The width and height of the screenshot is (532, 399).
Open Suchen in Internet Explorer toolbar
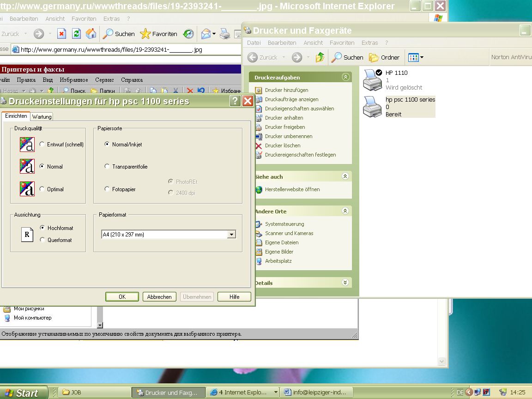click(119, 34)
